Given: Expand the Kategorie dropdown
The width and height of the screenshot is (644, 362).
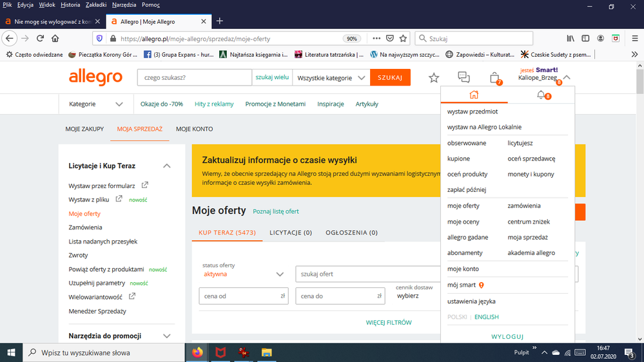Looking at the screenshot, I should pyautogui.click(x=95, y=104).
